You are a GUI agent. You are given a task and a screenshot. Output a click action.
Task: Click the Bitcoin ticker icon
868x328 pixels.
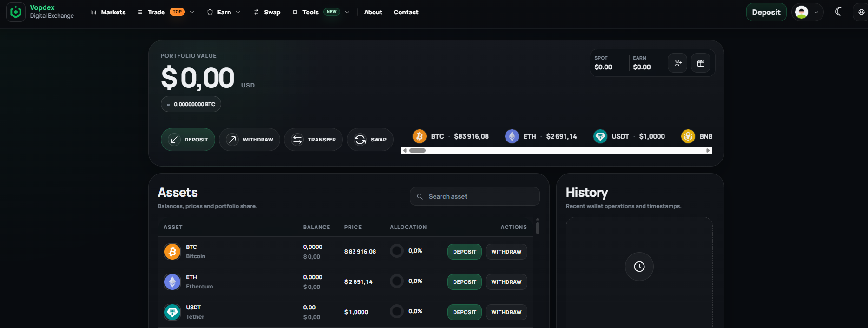tap(420, 136)
